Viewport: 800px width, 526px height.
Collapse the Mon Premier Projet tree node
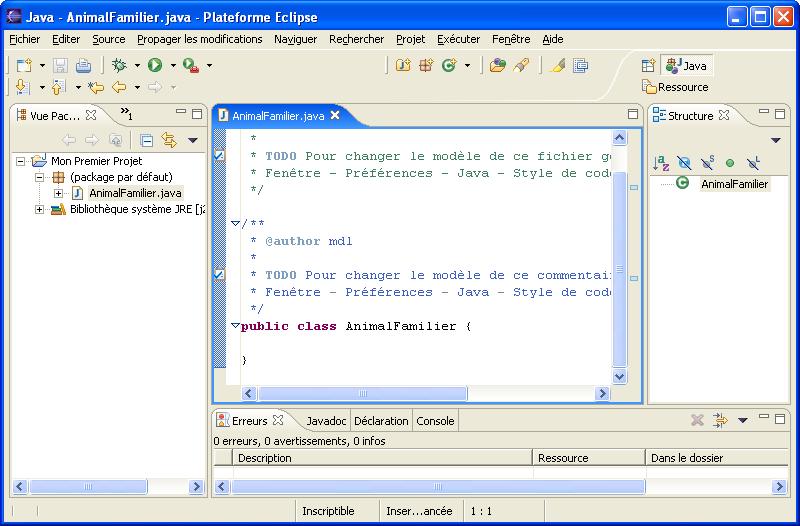pyautogui.click(x=22, y=161)
